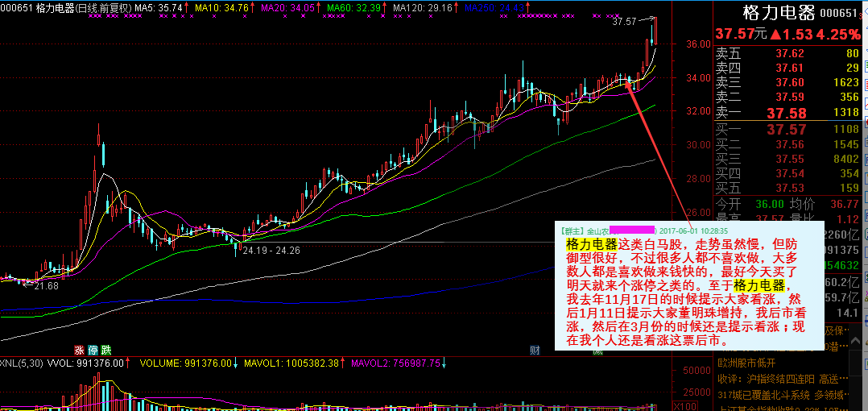Click the VVOL: 991376.00 volume label
The height and width of the screenshot is (411, 868).
point(85,363)
